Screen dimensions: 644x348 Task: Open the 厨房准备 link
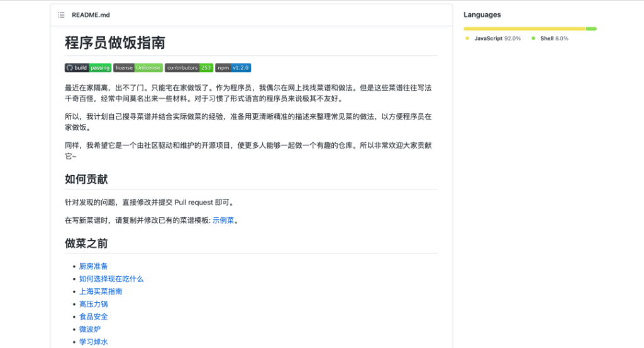93,266
